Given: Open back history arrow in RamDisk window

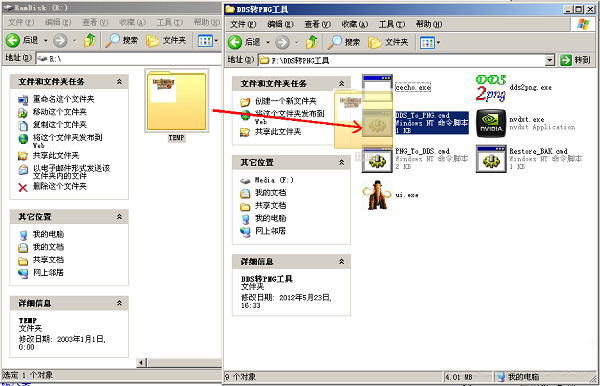Looking at the screenshot, I should tap(46, 40).
